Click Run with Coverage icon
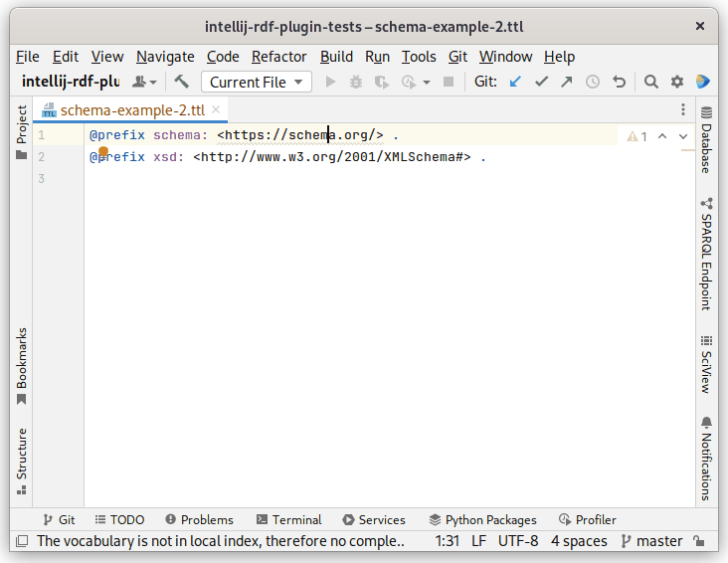Image resolution: width=728 pixels, height=563 pixels. (382, 83)
